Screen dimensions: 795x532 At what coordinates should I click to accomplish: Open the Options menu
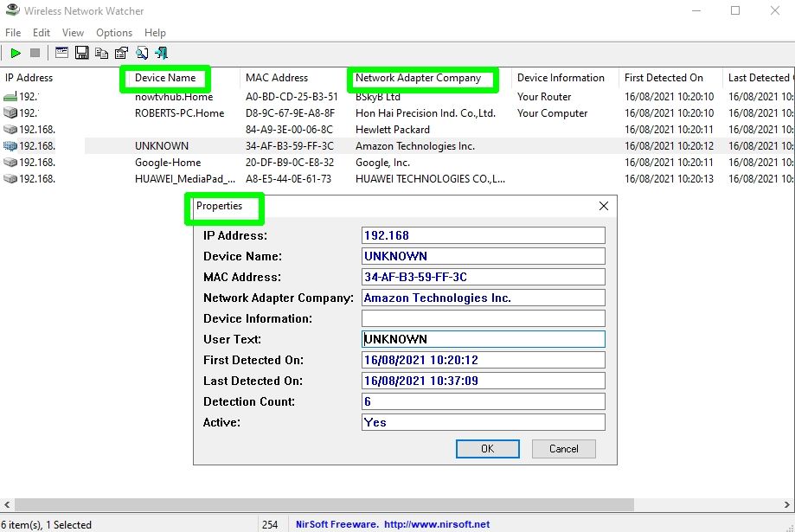(113, 32)
